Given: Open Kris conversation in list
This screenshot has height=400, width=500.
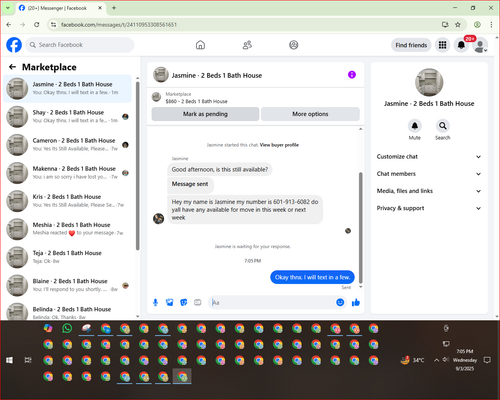Looking at the screenshot, I should click(x=68, y=201).
